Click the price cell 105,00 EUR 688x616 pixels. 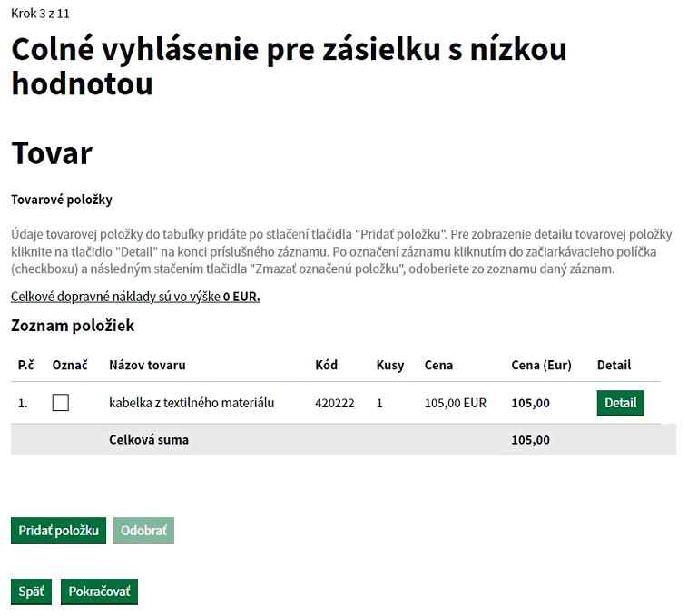click(x=456, y=403)
